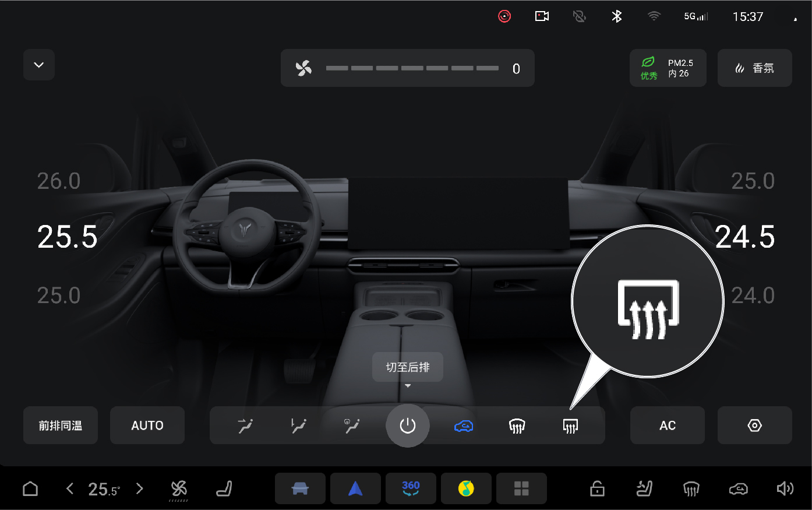Viewport: 812px width, 510px height.
Task: Tap the climate power button
Action: click(408, 425)
